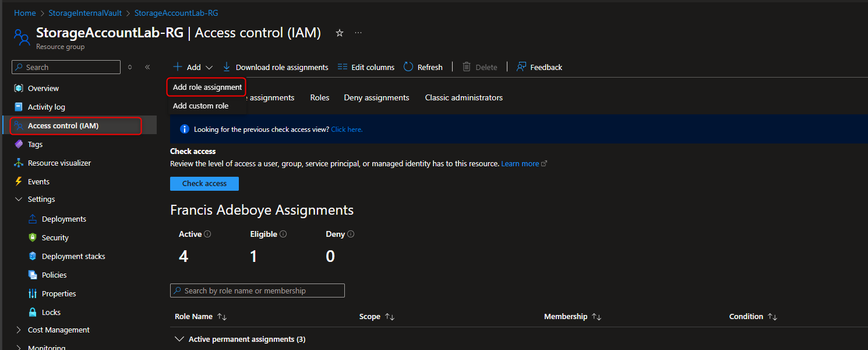Click the info icon next to Active
The image size is (868, 350).
click(207, 234)
